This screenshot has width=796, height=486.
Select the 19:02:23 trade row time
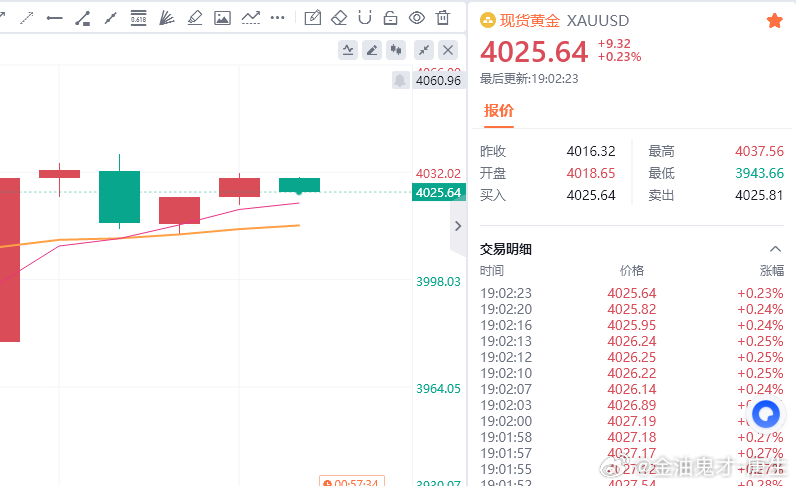506,293
